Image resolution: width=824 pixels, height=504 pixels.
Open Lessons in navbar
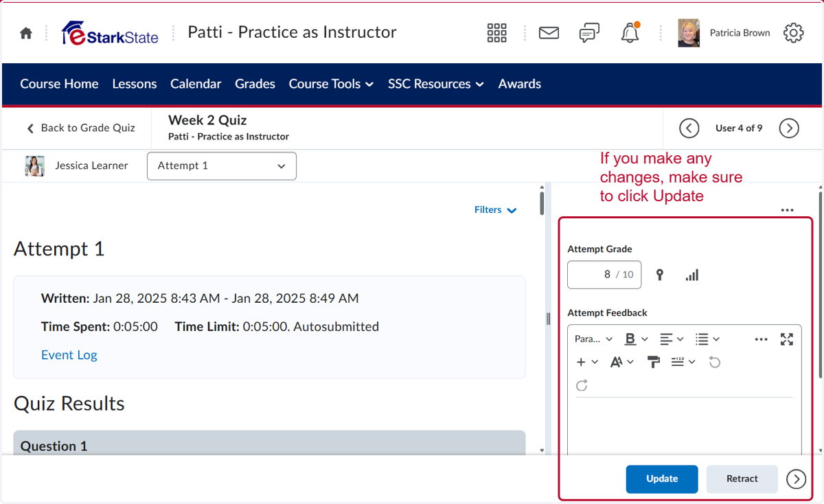pos(135,84)
